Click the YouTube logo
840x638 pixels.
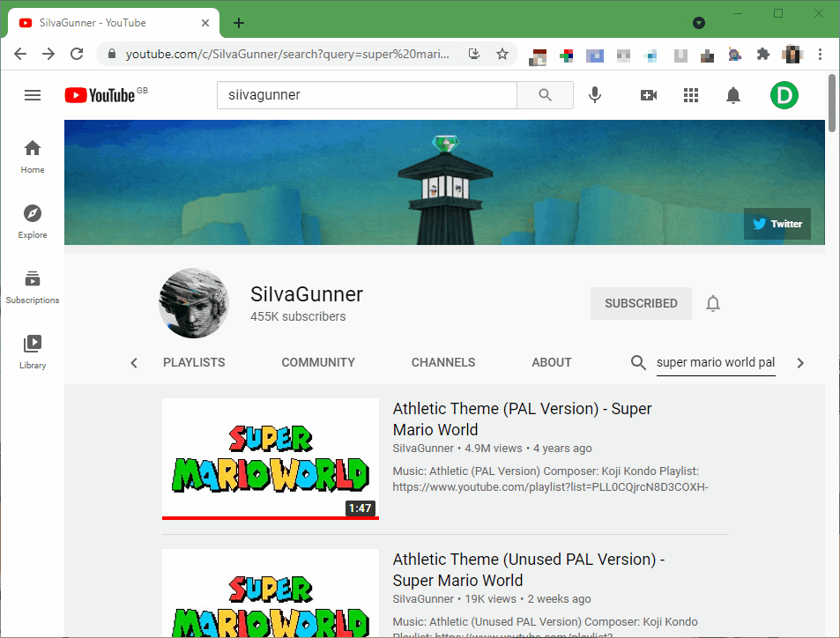click(x=100, y=95)
